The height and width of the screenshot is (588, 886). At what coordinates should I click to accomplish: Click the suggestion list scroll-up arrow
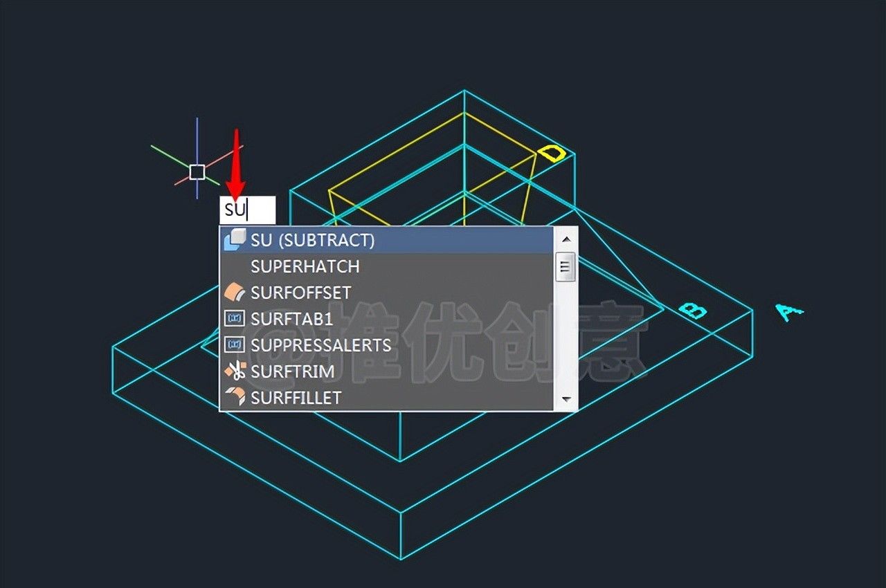point(566,239)
